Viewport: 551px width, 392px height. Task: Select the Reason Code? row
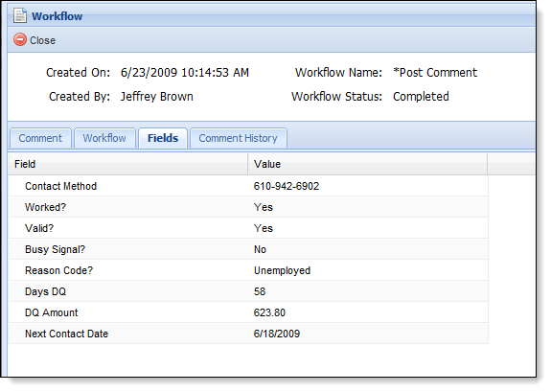pyautogui.click(x=248, y=270)
